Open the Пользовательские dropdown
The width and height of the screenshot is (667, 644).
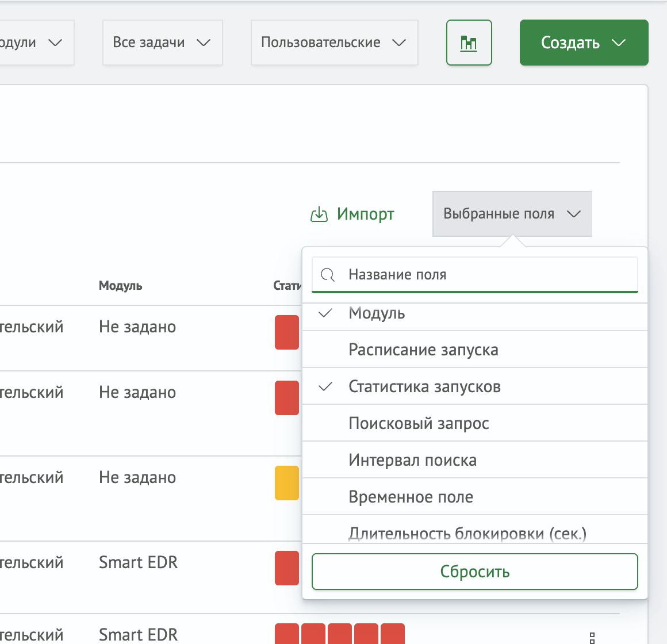click(334, 43)
